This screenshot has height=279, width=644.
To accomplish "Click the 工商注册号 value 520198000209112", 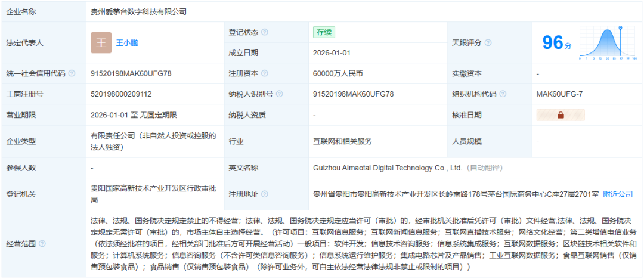I will tap(121, 94).
